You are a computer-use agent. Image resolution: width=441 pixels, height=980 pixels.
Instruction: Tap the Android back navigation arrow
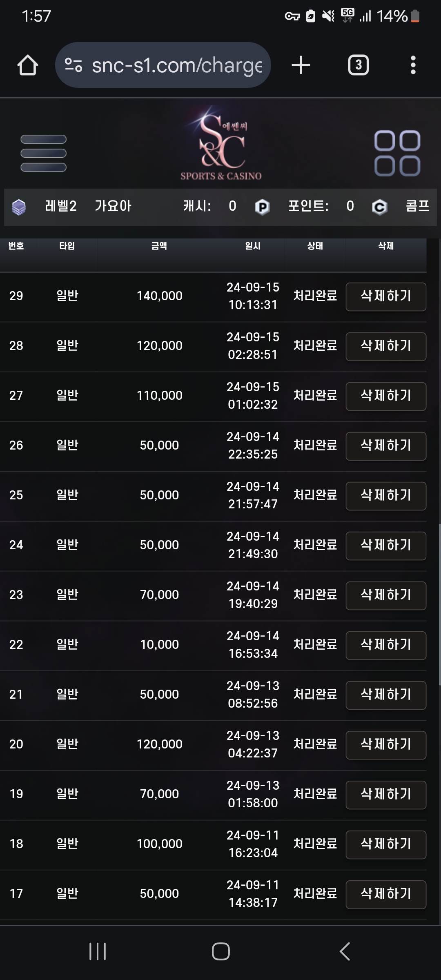click(x=345, y=951)
